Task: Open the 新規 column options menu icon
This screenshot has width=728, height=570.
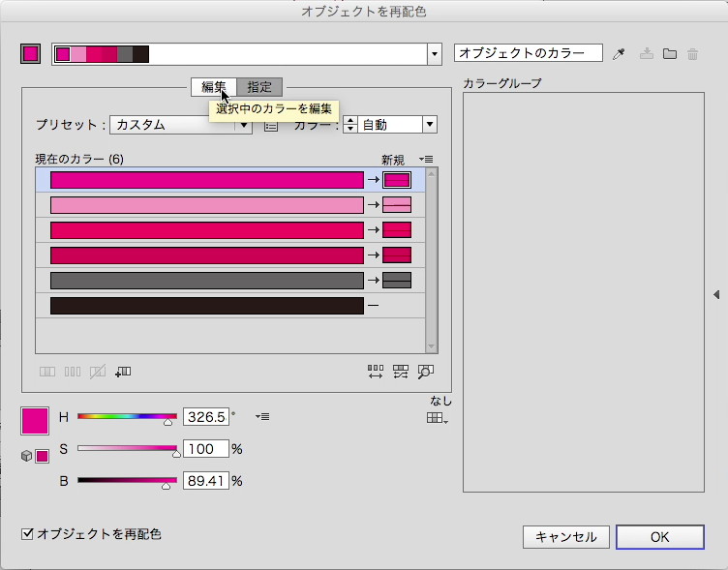Action: coord(426,160)
